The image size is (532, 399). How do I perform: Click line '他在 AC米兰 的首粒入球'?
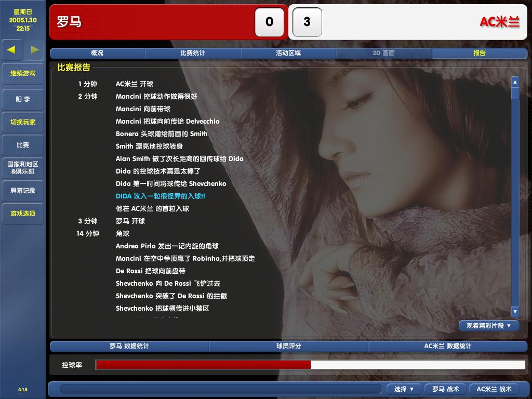coord(152,209)
